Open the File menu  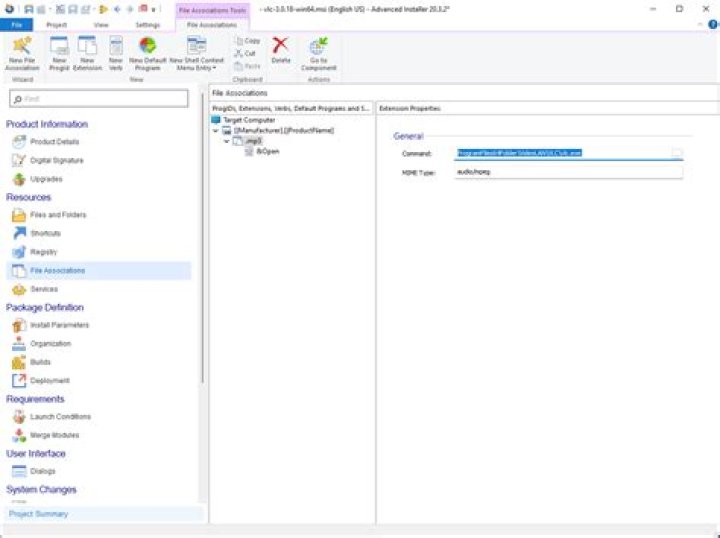17,25
